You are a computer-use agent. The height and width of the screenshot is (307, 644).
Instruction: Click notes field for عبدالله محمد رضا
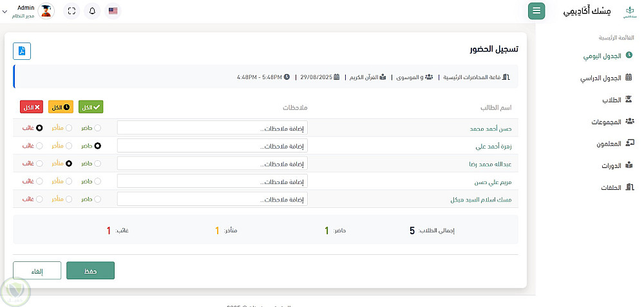pos(213,163)
